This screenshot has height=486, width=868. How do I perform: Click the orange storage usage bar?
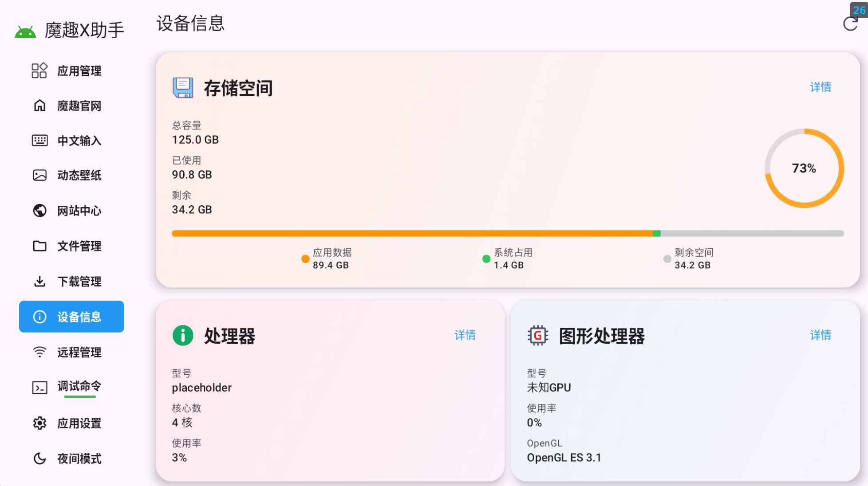tap(412, 233)
